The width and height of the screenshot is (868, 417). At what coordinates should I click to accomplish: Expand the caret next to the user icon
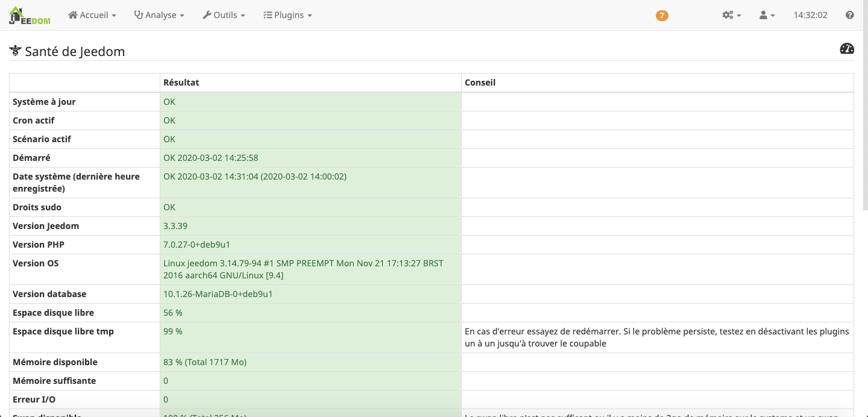[x=773, y=16]
